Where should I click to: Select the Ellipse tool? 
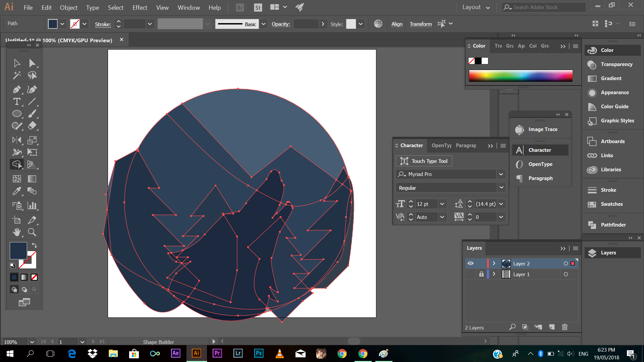17,114
